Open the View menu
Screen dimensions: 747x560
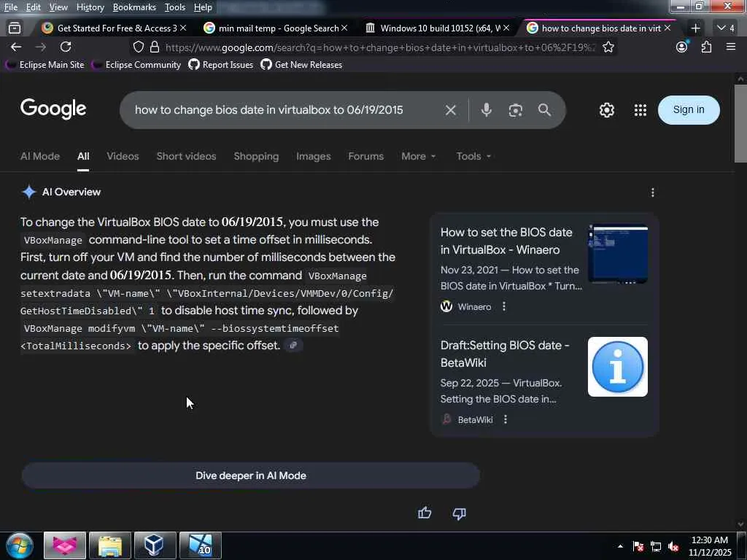pos(58,7)
